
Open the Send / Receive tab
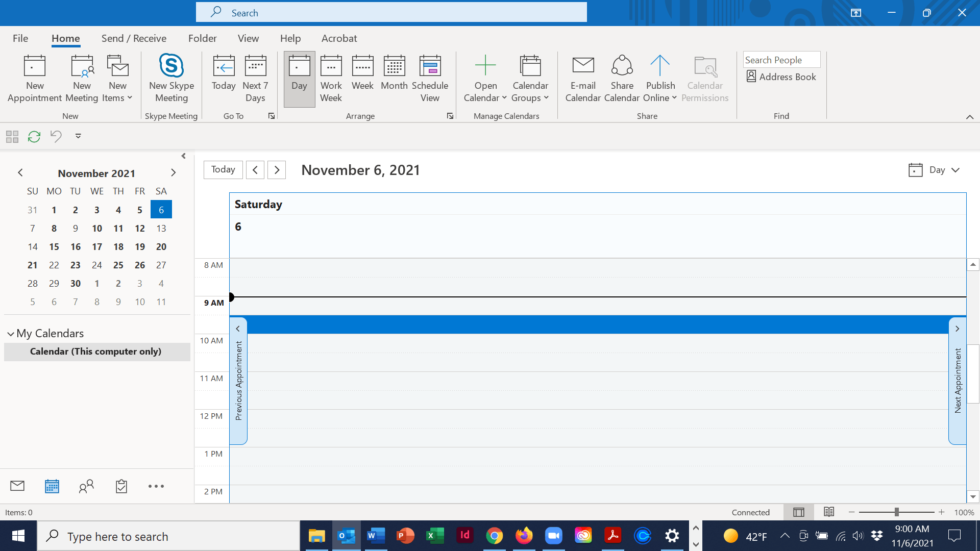pos(134,38)
